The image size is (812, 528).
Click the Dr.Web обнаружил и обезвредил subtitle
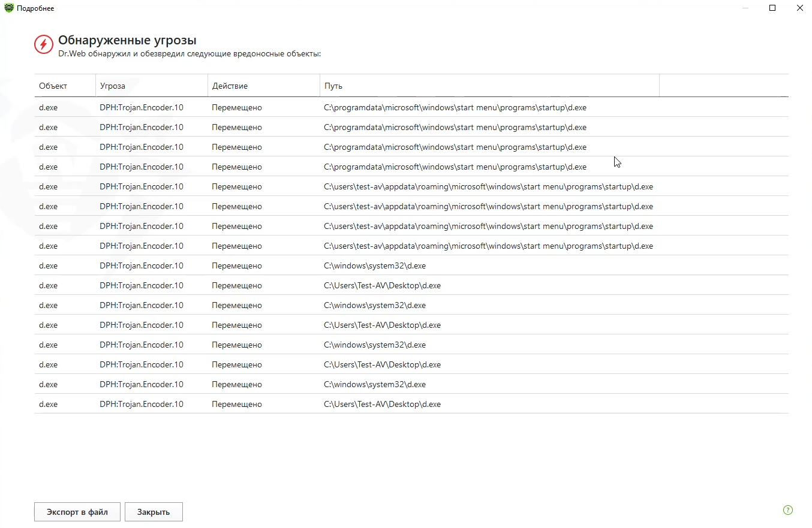coord(190,54)
